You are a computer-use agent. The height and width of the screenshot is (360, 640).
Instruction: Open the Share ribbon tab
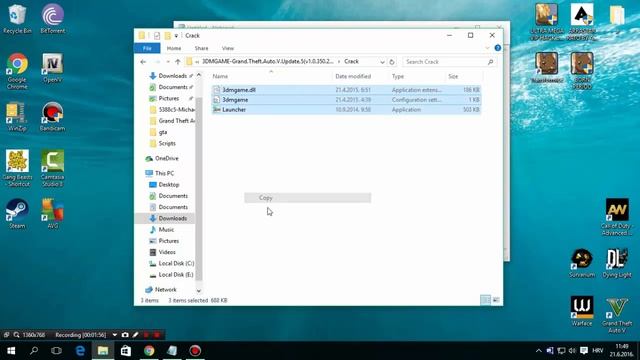coord(201,48)
